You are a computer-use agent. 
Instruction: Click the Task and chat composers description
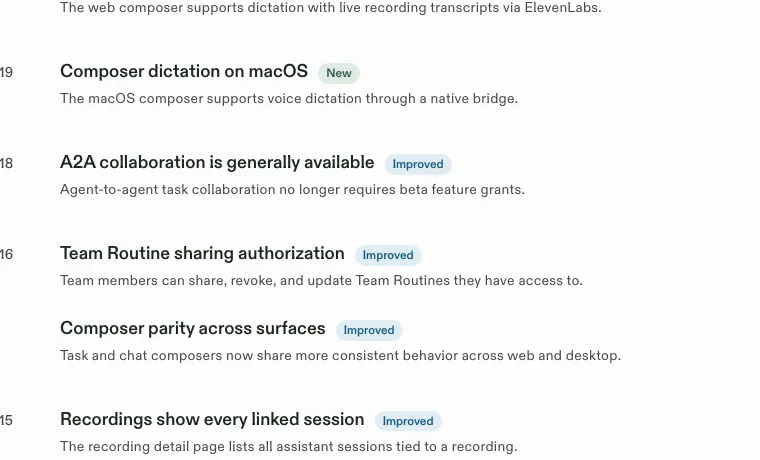(x=340, y=355)
